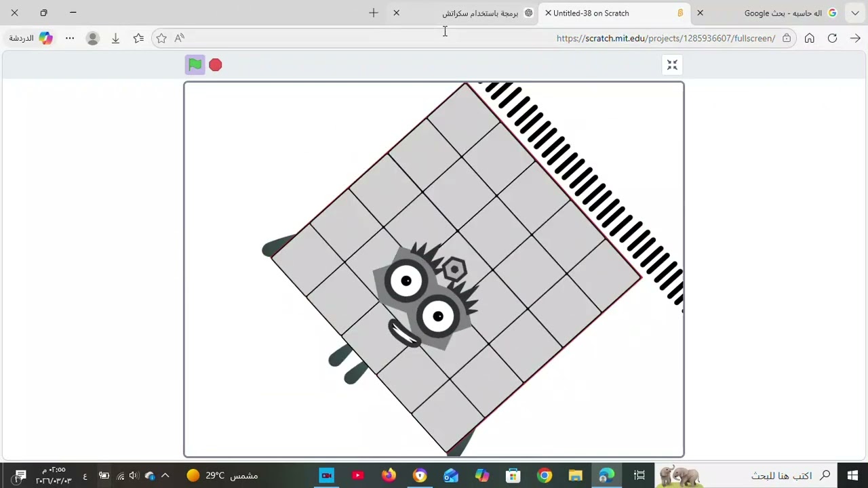Screen dimensions: 868x488
Task: Open the screen recorder taskbar app
Action: click(x=327, y=475)
